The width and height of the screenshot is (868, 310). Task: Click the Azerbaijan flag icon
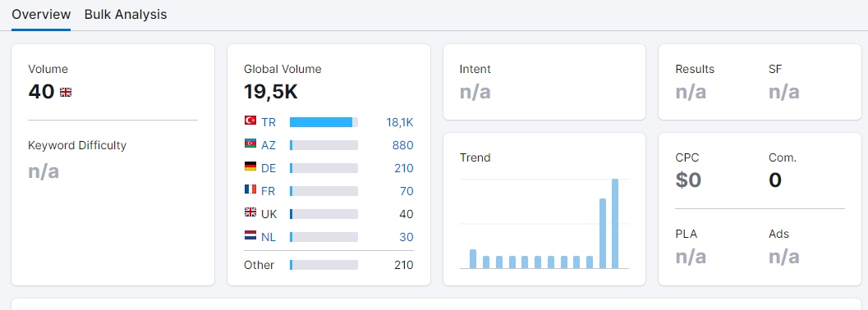(x=250, y=144)
